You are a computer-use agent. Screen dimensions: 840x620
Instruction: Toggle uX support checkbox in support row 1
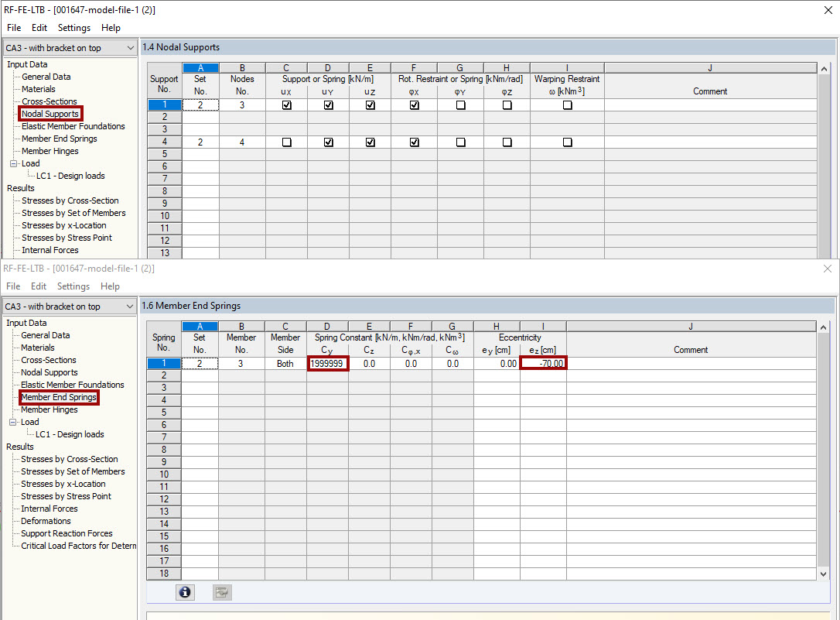(287, 105)
